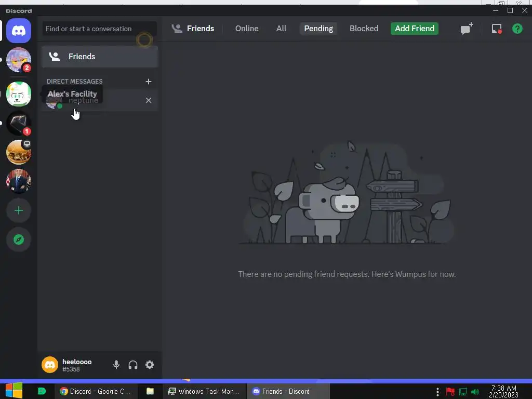Image resolution: width=532 pixels, height=399 pixels.
Task: Create a new DM with plus icon
Action: point(148,82)
